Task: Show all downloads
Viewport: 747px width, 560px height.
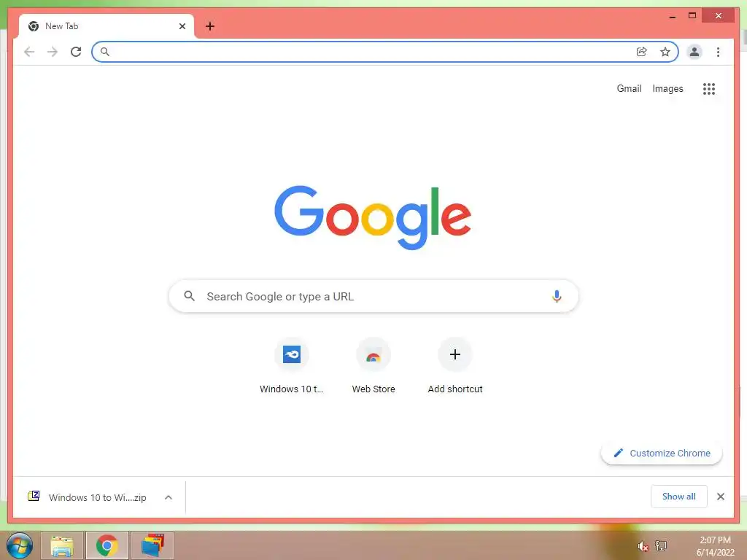Action: tap(679, 497)
